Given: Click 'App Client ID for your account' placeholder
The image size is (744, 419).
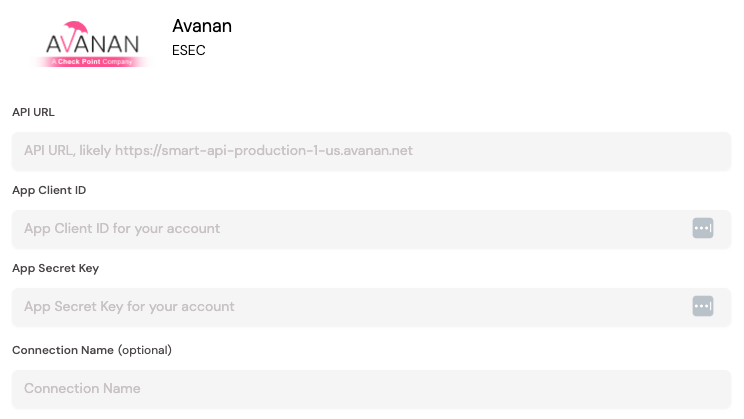Looking at the screenshot, I should click(122, 229).
